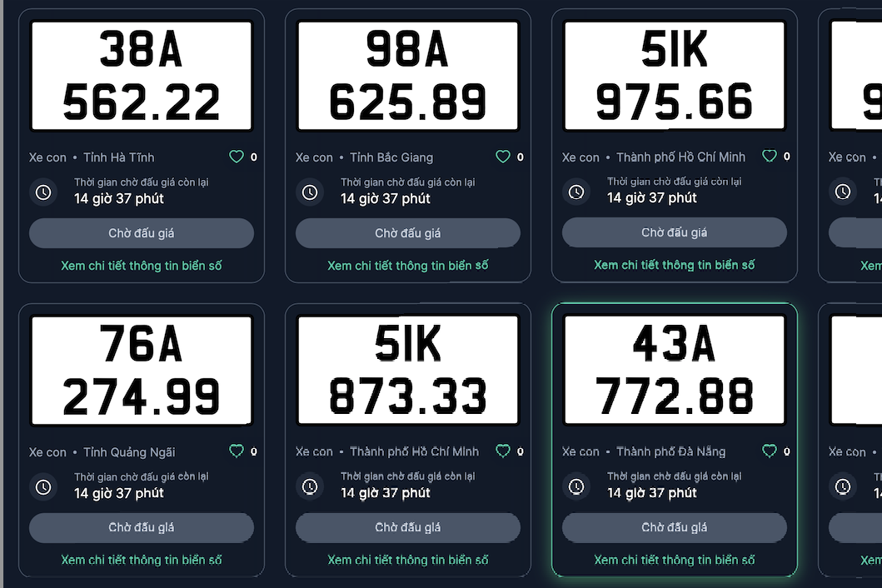
Task: Click 'Chờ đấu giá' under plate 76A 274.99
Action: 142,527
